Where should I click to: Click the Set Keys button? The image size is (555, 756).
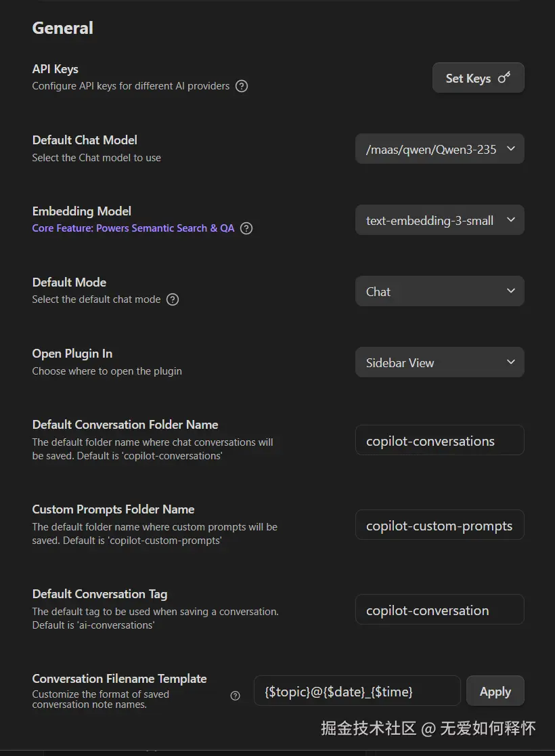click(478, 78)
